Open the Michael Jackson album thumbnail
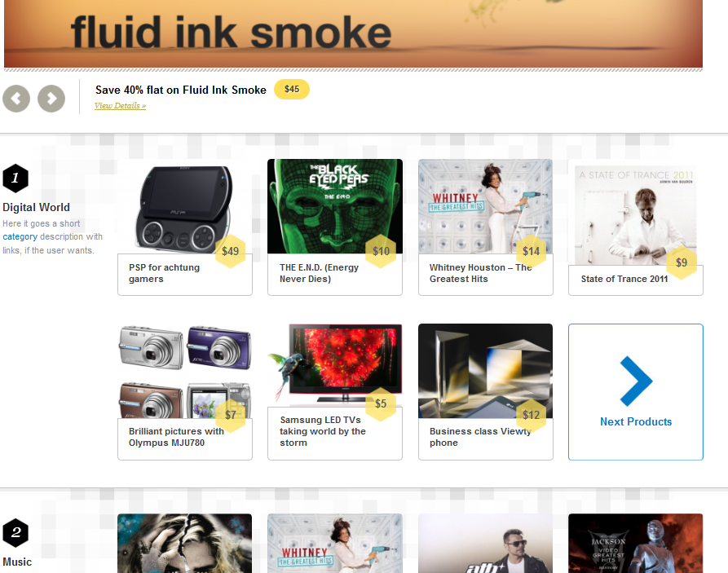728x573 pixels. (x=636, y=544)
